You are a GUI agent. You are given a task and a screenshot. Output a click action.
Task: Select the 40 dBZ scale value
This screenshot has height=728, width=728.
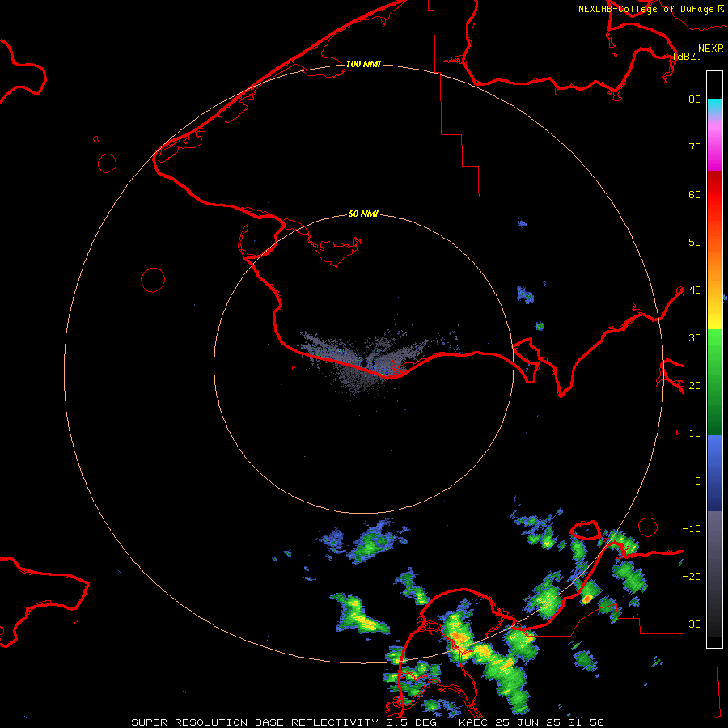pyautogui.click(x=695, y=290)
